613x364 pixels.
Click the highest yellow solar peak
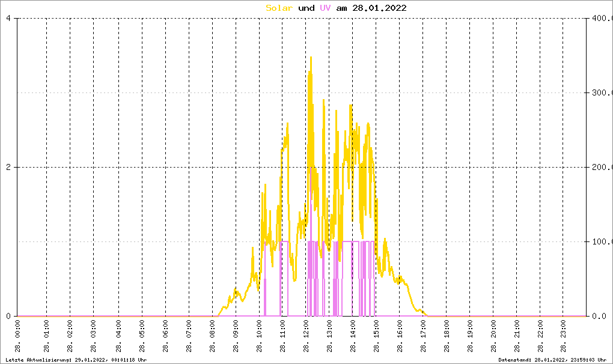click(x=311, y=58)
